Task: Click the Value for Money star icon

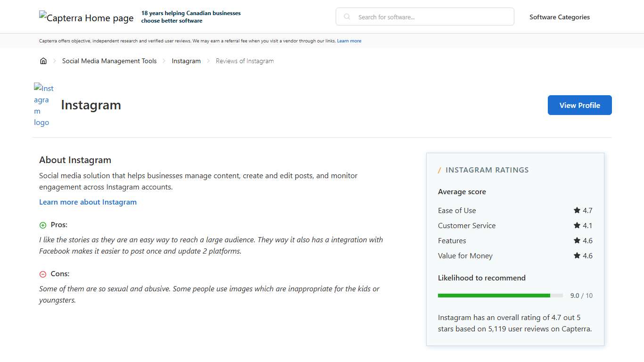Action: coord(577,256)
